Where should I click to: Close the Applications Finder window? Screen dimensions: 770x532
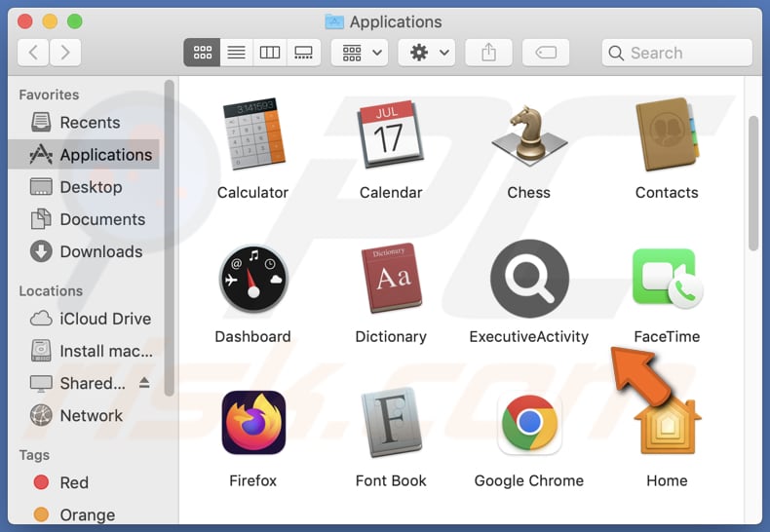click(x=25, y=21)
